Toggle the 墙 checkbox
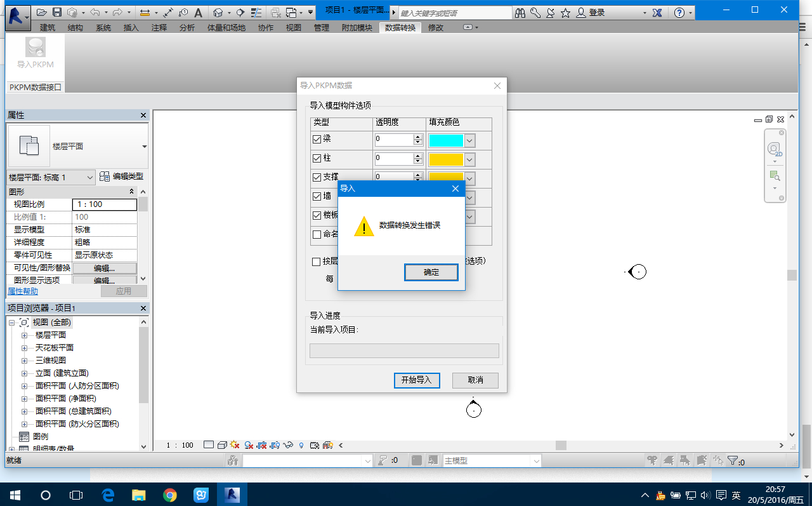Screen dimensions: 812x506 (x=317, y=196)
